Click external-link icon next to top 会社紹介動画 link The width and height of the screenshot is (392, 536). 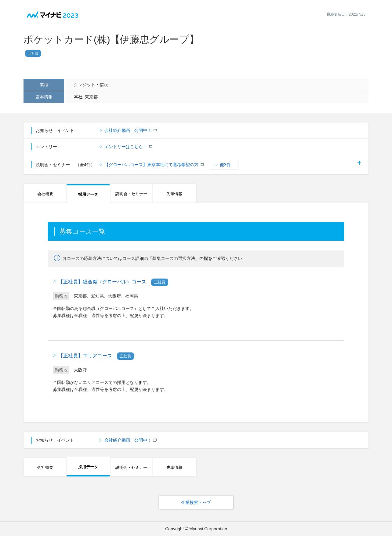(x=155, y=130)
